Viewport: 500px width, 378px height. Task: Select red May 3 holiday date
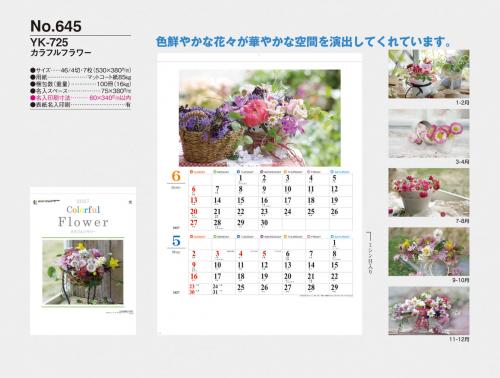click(217, 254)
